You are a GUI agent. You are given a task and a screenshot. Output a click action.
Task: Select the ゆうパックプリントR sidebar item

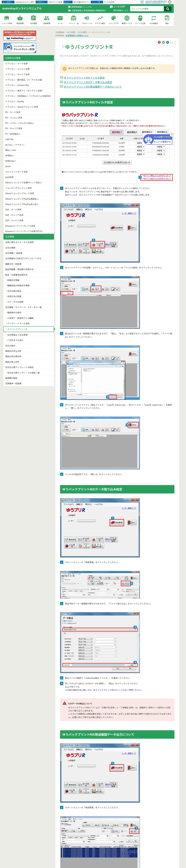29,329
